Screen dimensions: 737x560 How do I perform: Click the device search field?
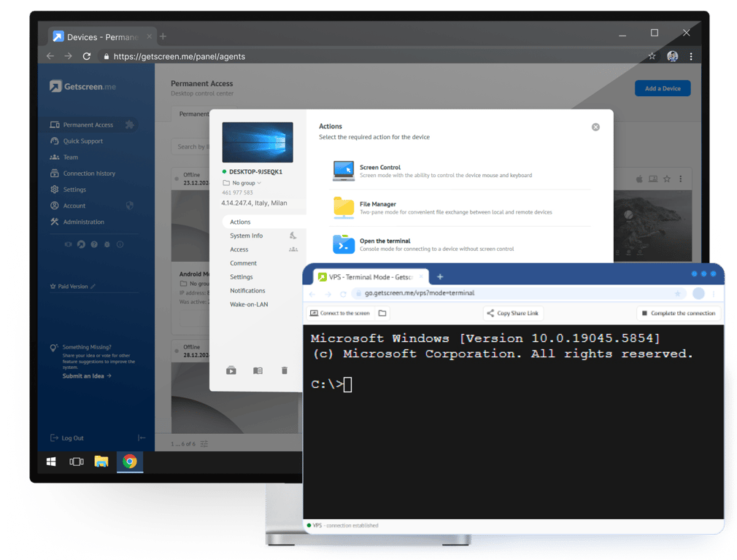[190, 147]
